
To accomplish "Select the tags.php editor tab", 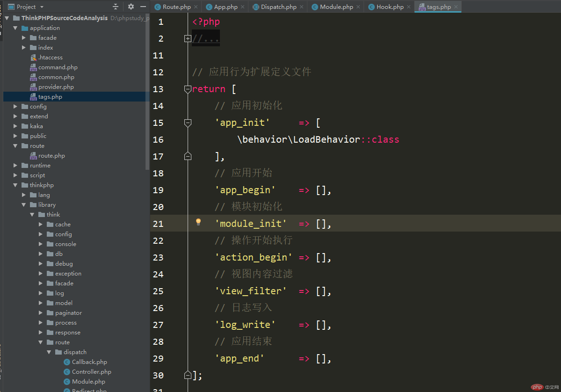I will 438,7.
